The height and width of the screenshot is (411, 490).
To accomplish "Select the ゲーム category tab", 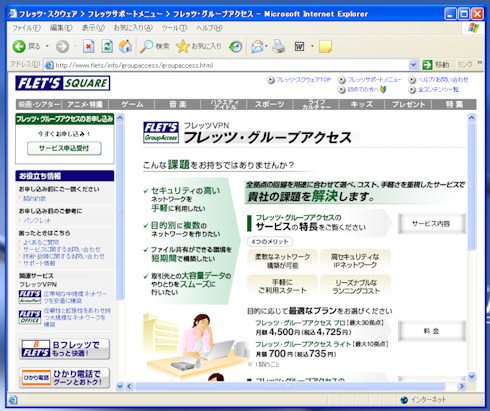I will point(131,104).
